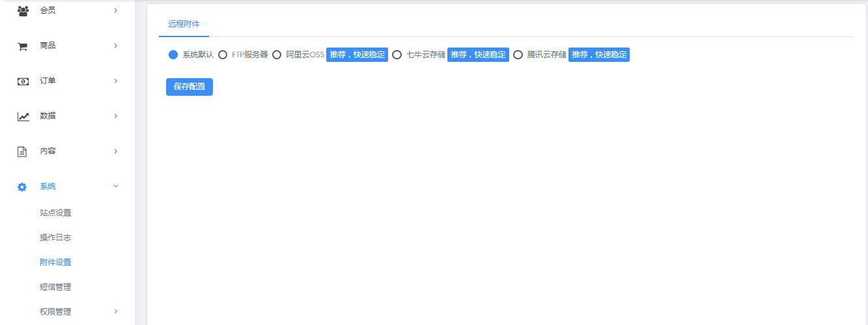This screenshot has width=868, height=325.
Task: Expand the 商品 menu chevron
Action: click(x=116, y=46)
